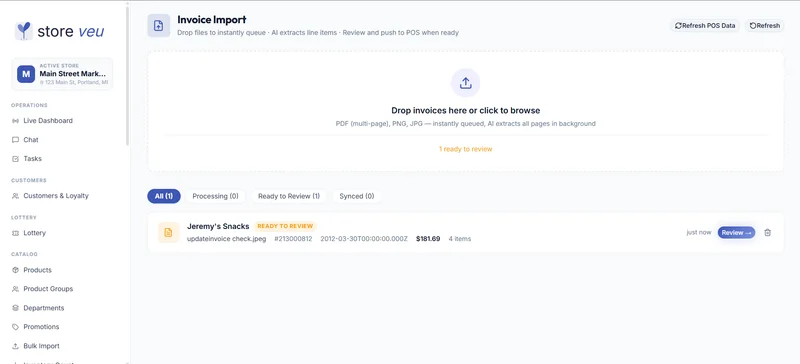Open the Main Street Market store selector
The width and height of the screenshot is (800, 364).
pos(62,74)
